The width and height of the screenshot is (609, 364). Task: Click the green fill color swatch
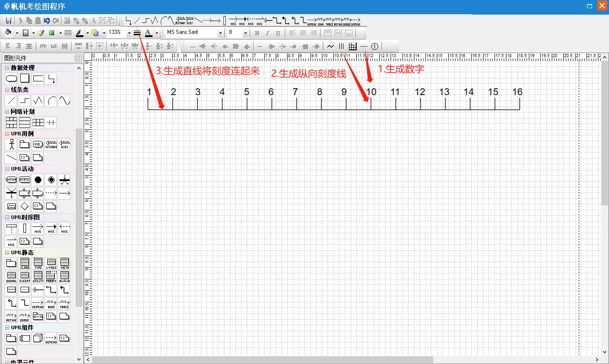[52, 33]
